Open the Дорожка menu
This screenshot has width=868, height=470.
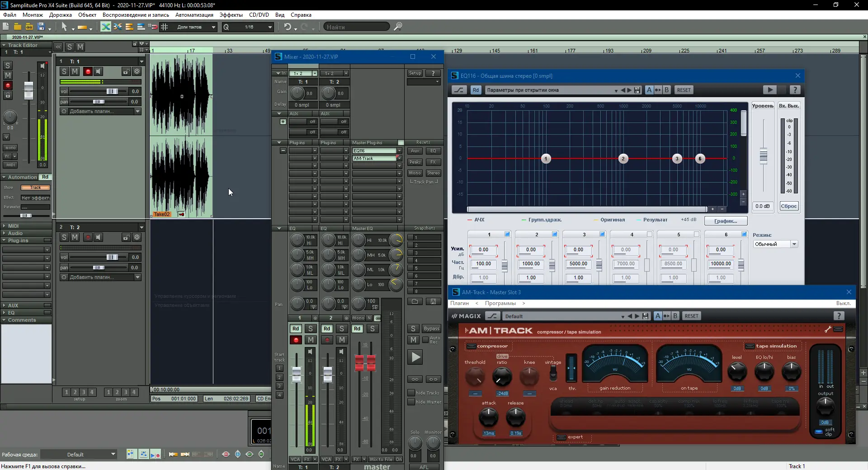click(61, 15)
